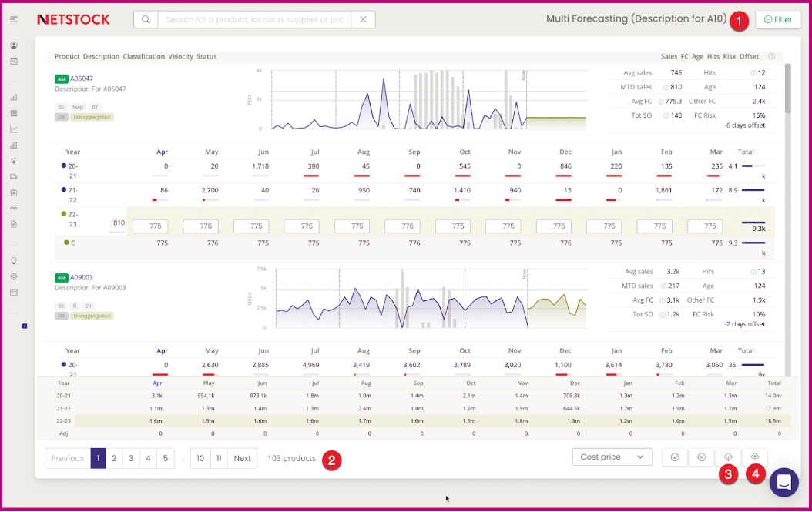This screenshot has width=812, height=512.
Task: Open the hamburger menu in sidebar
Action: [x=14, y=19]
